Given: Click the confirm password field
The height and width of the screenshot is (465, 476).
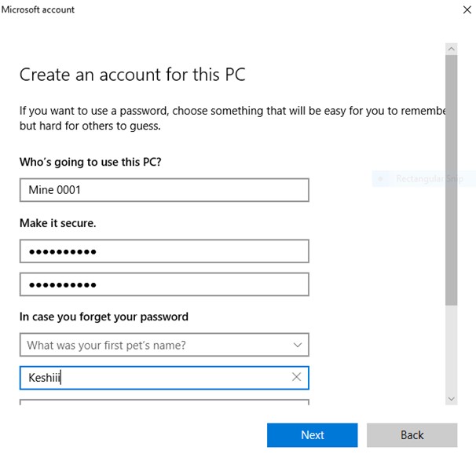Looking at the screenshot, I should [164, 284].
